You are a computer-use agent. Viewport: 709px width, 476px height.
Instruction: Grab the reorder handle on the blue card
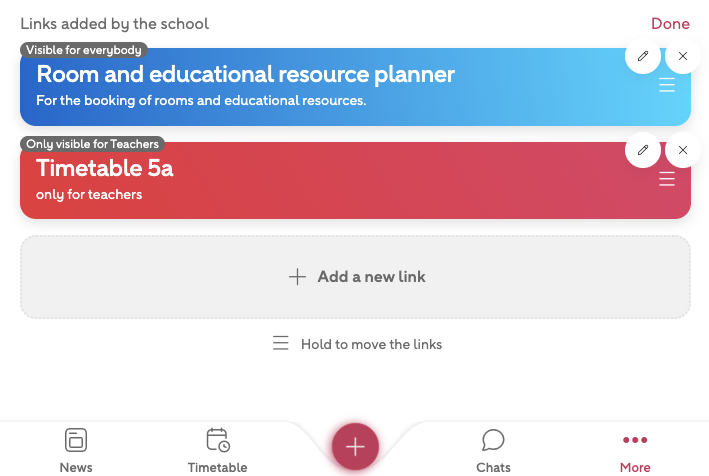point(667,86)
